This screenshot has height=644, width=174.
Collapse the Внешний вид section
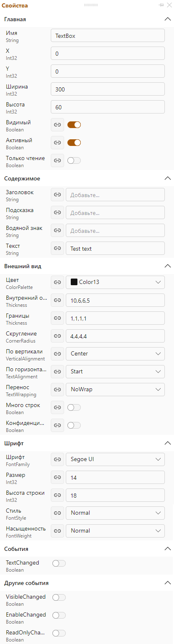pos(168,266)
